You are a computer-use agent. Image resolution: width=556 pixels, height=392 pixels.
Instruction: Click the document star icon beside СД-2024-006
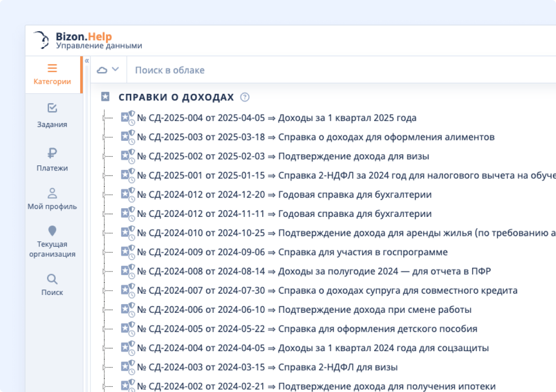[124, 309]
